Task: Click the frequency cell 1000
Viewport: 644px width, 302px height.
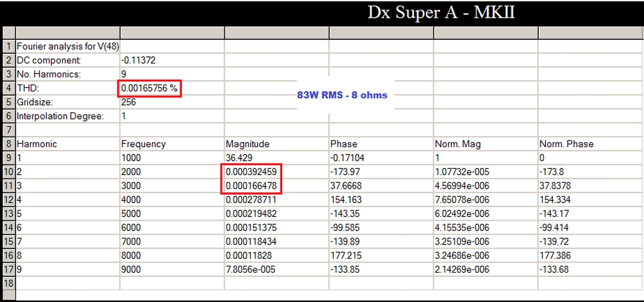Action: 172,158
